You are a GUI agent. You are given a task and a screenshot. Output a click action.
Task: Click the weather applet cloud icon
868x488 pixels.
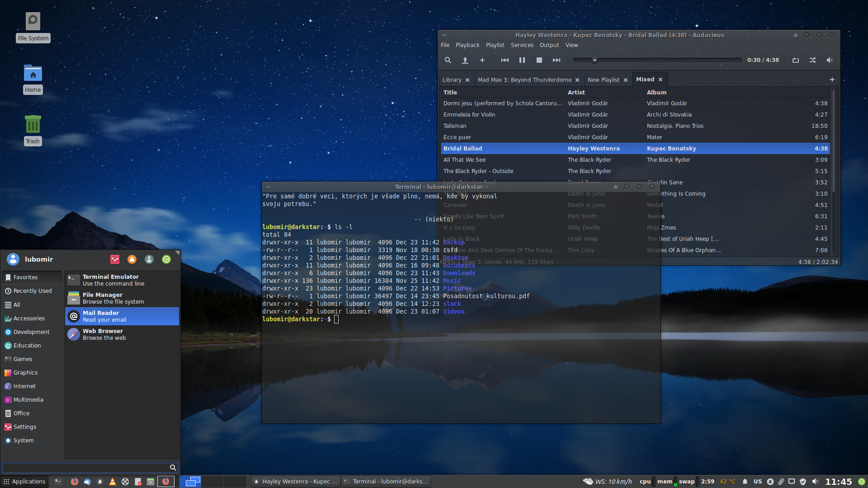click(588, 482)
